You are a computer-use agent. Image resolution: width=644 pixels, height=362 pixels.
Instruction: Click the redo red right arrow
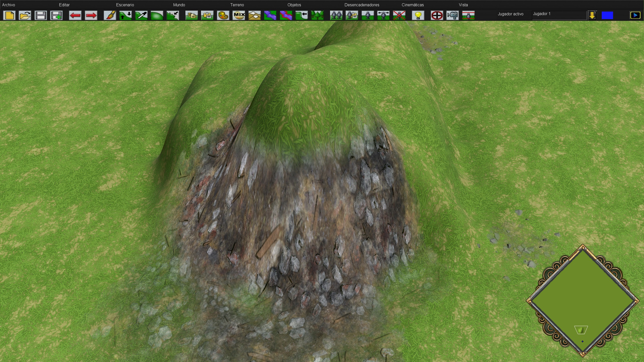point(91,15)
